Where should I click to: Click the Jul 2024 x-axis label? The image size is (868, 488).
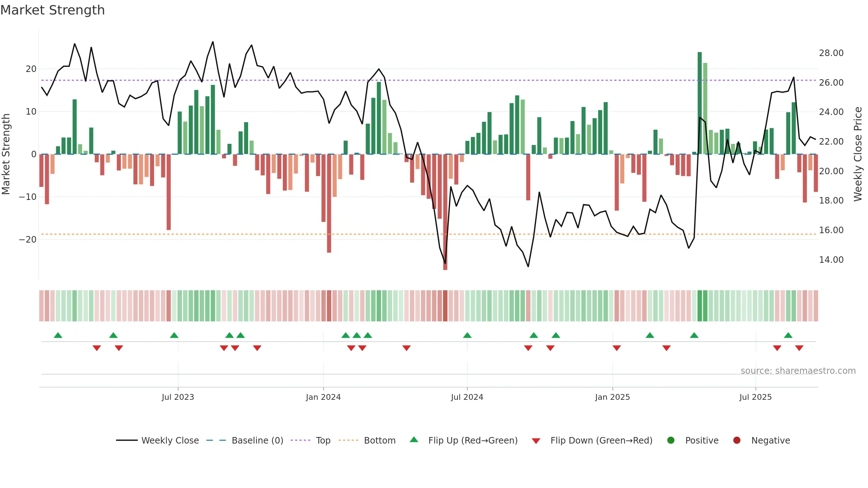coord(467,397)
